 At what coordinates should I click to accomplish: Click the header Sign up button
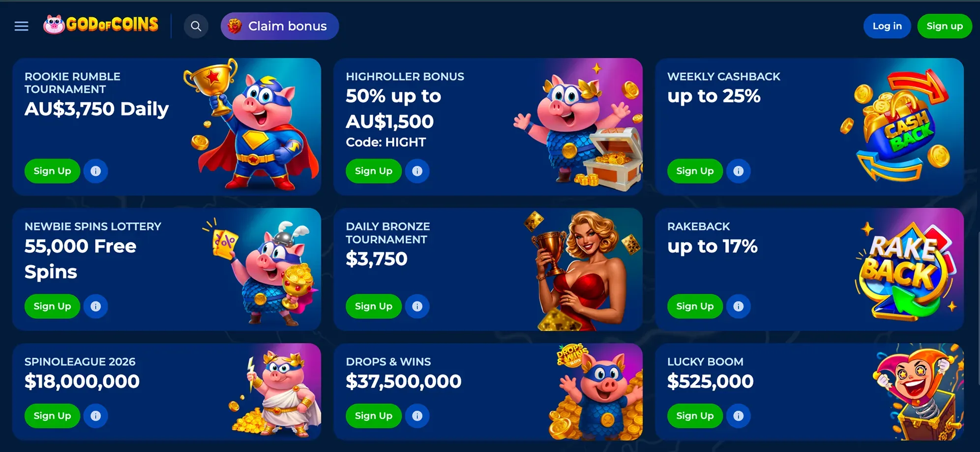(944, 26)
